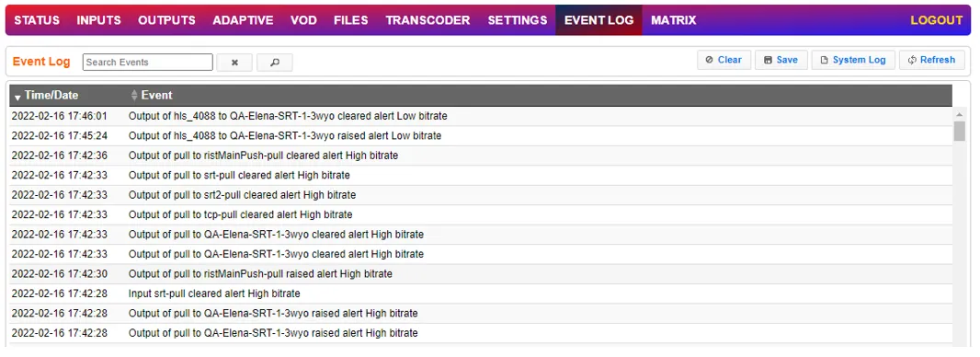Viewport: 980px width, 357px height.
Task: Refresh the event log
Action: click(932, 60)
